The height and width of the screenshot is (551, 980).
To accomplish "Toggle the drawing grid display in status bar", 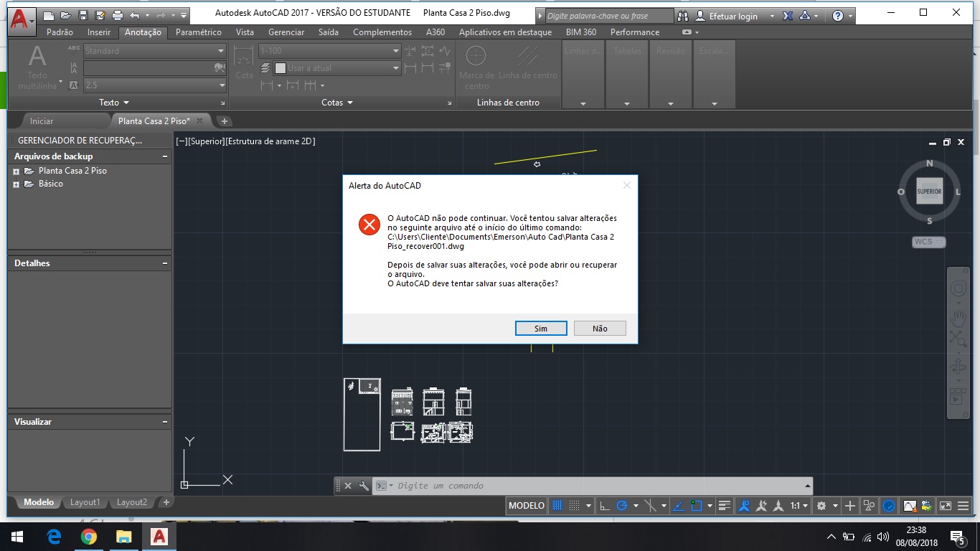I will (557, 506).
